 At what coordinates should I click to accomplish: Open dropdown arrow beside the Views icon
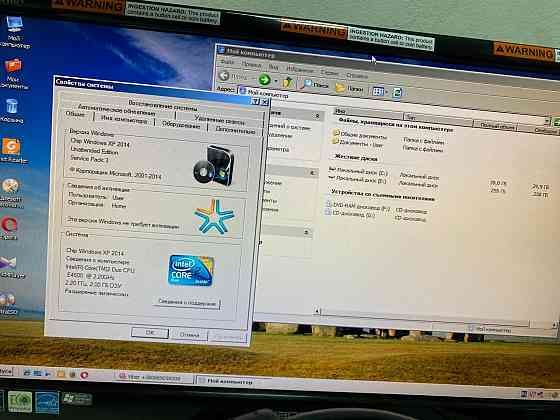387,92
